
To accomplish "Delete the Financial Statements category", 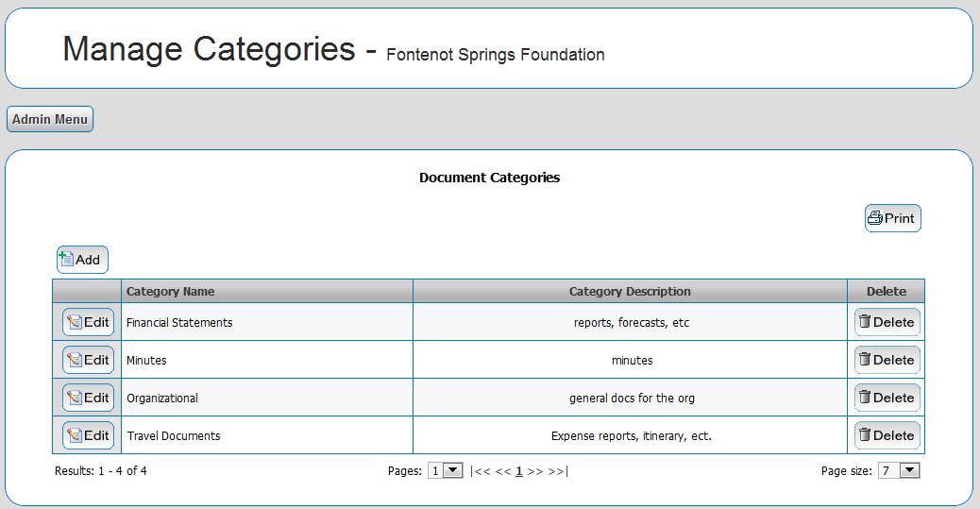I will tap(887, 322).
